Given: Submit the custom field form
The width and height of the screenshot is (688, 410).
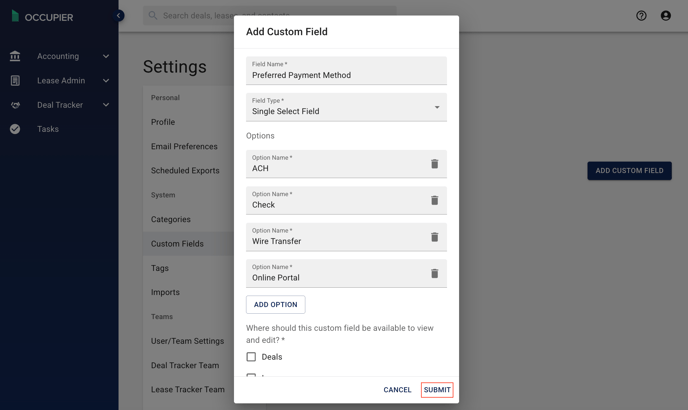Looking at the screenshot, I should coord(437,390).
